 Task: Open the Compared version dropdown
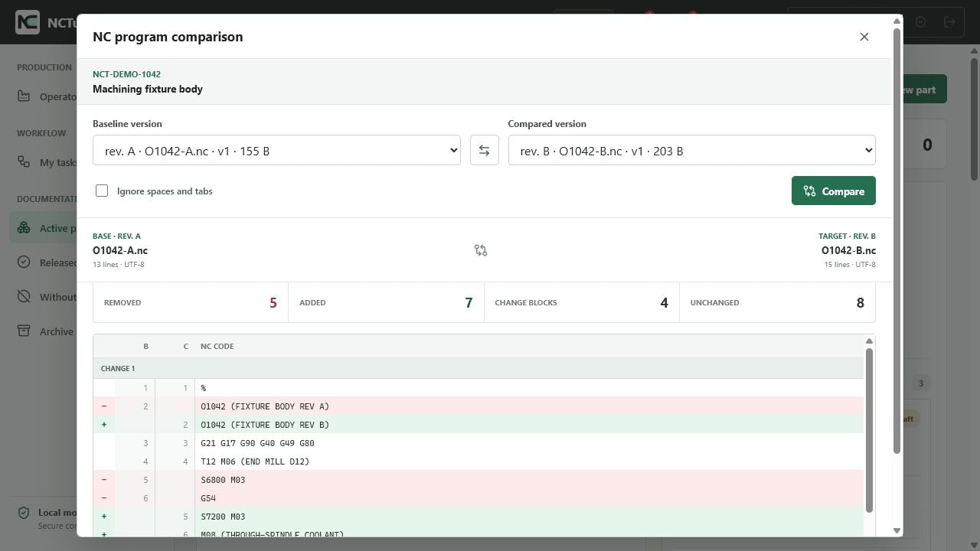tap(692, 151)
